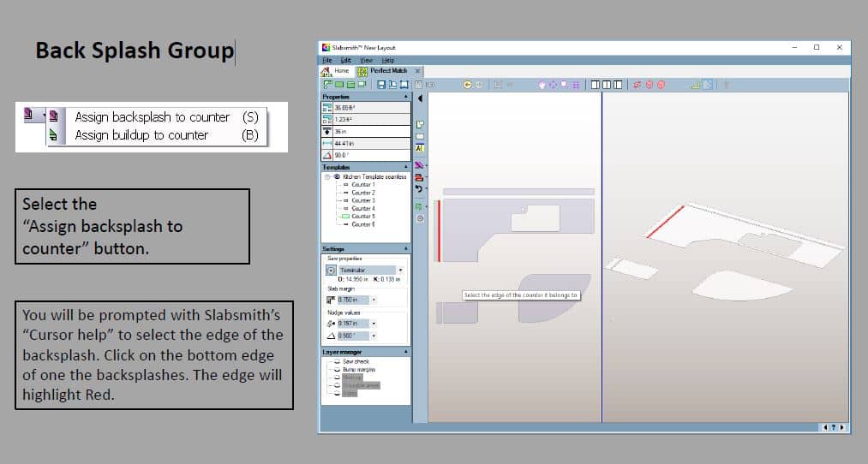
Task: Select the pan hand tool
Action: 542,85
